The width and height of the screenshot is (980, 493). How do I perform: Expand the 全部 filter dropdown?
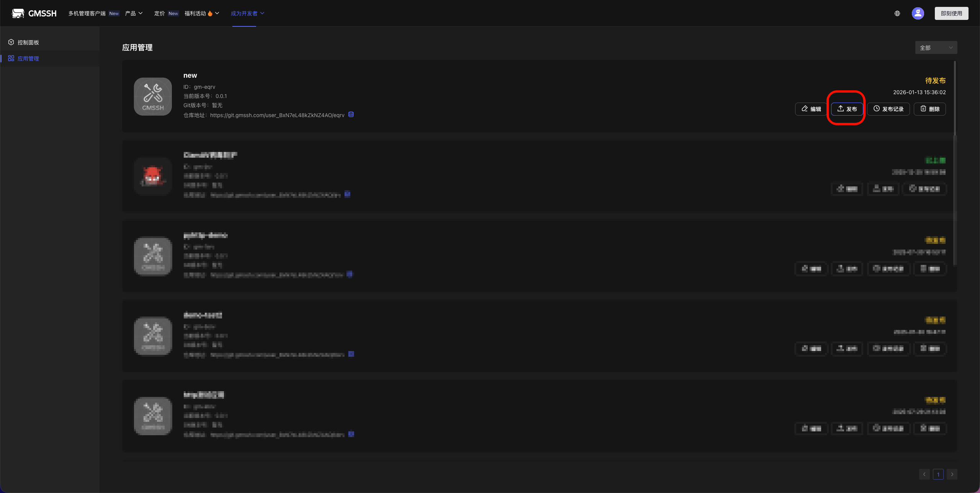[936, 48]
